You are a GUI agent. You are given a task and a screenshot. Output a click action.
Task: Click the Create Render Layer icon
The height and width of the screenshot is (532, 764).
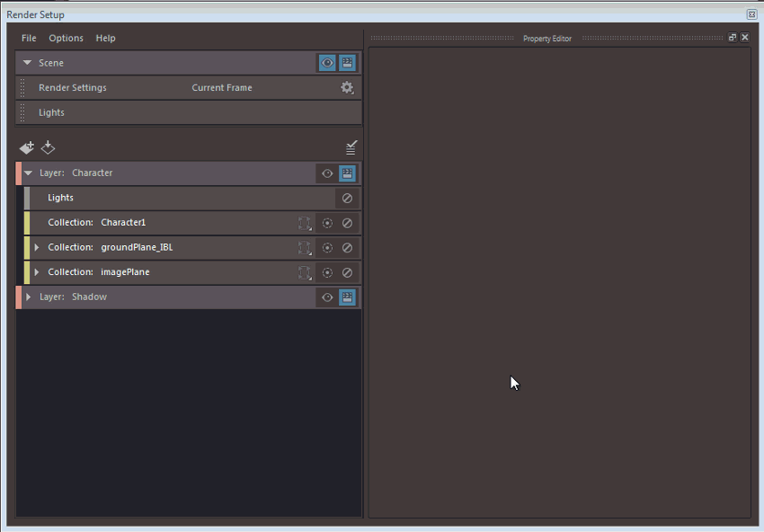coord(26,147)
